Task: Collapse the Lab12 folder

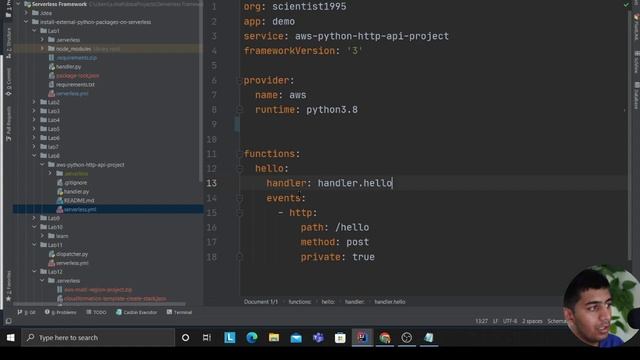Action: point(34,271)
